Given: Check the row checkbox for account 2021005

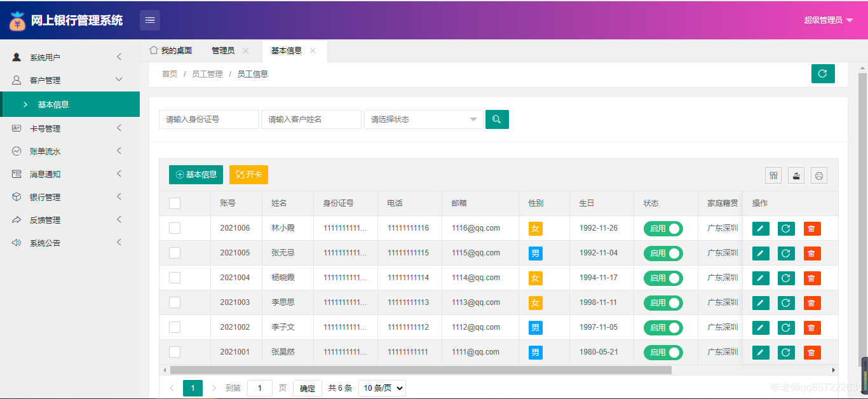Looking at the screenshot, I should coord(175,253).
